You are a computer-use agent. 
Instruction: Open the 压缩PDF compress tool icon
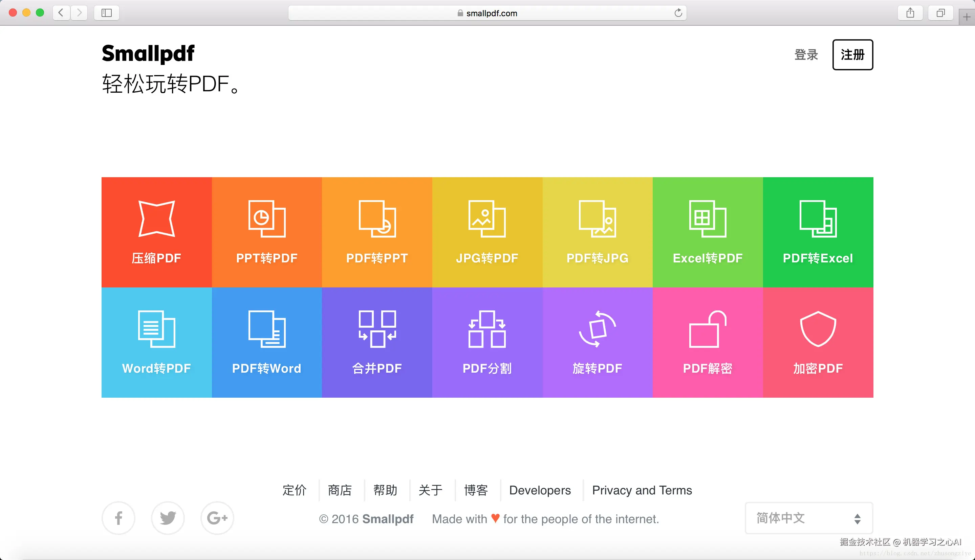(156, 218)
